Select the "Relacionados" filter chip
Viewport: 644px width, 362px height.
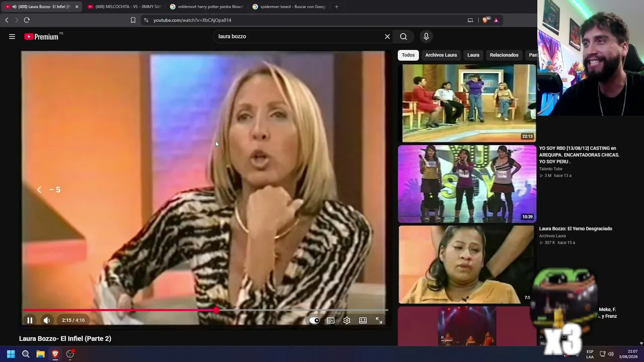tap(504, 55)
